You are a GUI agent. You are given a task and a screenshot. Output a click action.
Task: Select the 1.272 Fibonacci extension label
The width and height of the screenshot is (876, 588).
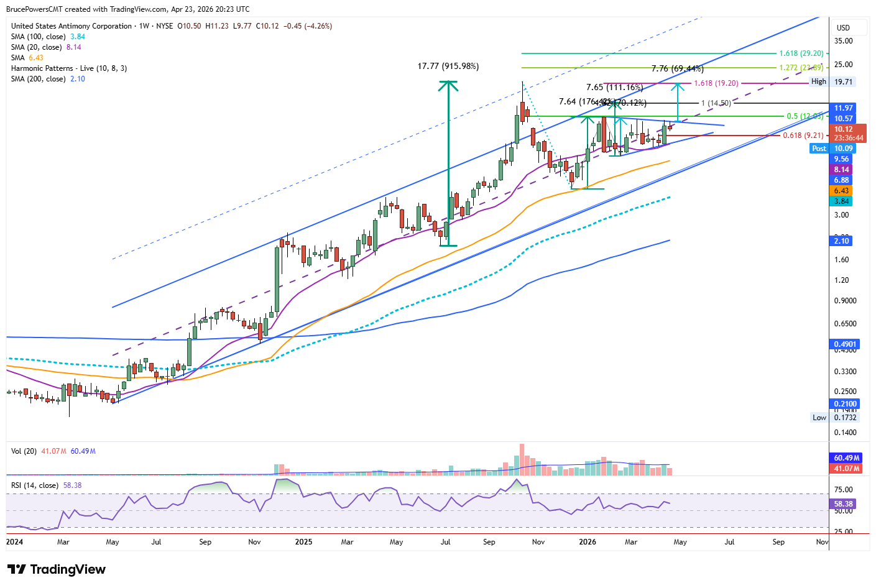(x=801, y=68)
